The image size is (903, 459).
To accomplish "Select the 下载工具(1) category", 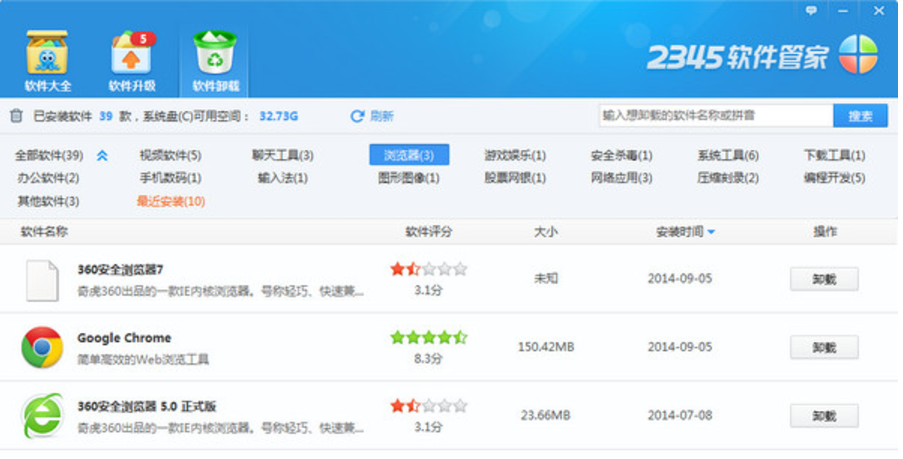I will pyautogui.click(x=834, y=155).
